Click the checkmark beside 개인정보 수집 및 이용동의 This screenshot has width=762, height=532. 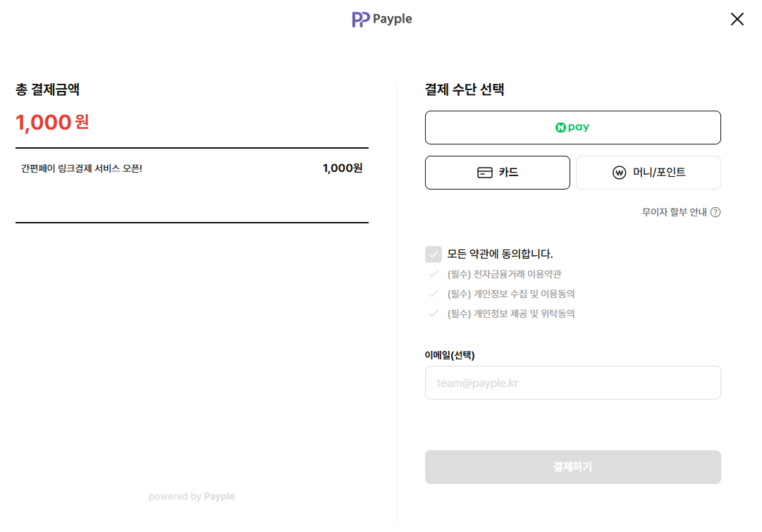(433, 293)
